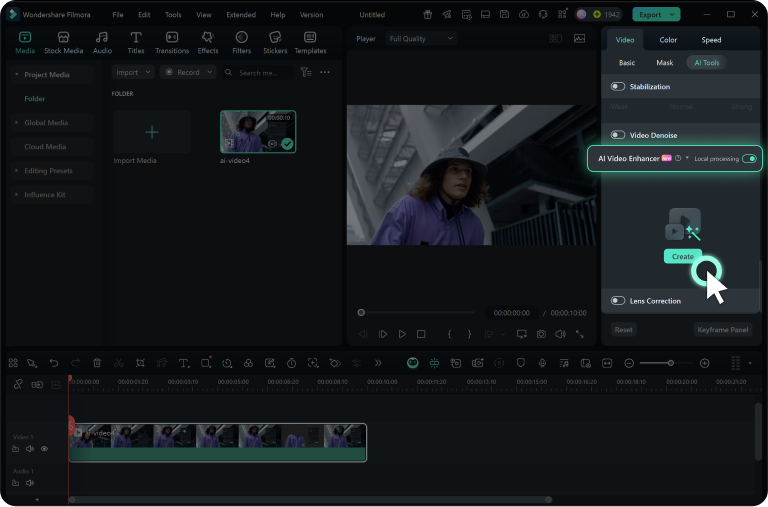Enable the Video Denoise toggle
The width and height of the screenshot is (768, 507).
(x=618, y=135)
